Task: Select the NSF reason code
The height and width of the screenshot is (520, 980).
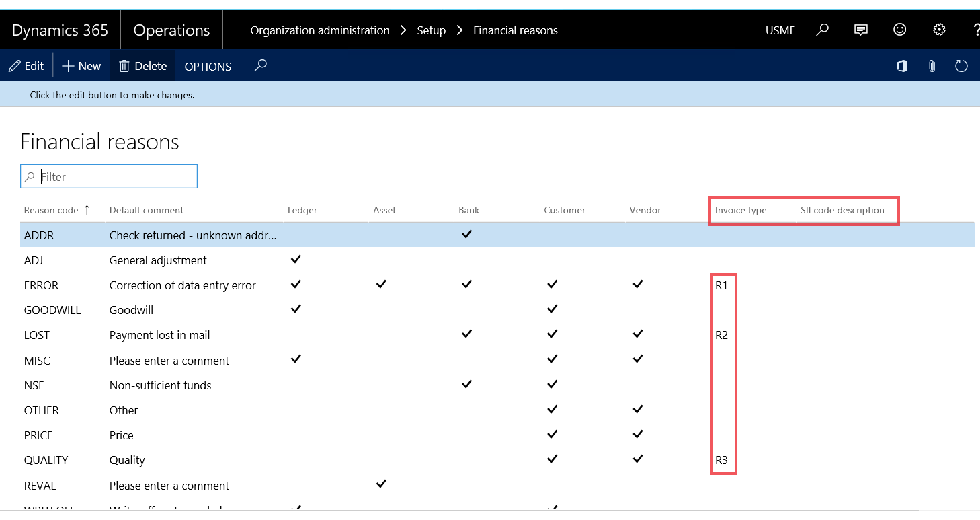Action: tap(34, 385)
